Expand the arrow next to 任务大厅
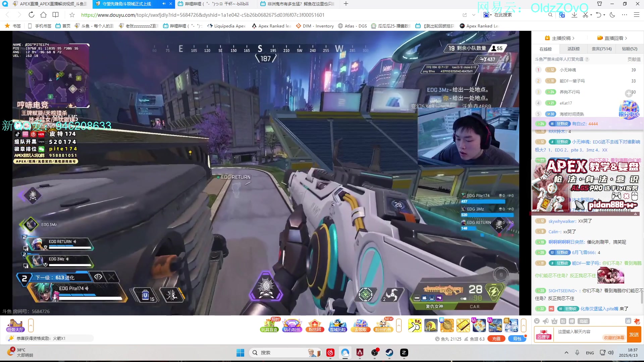This screenshot has height=362, width=644. [31, 325]
